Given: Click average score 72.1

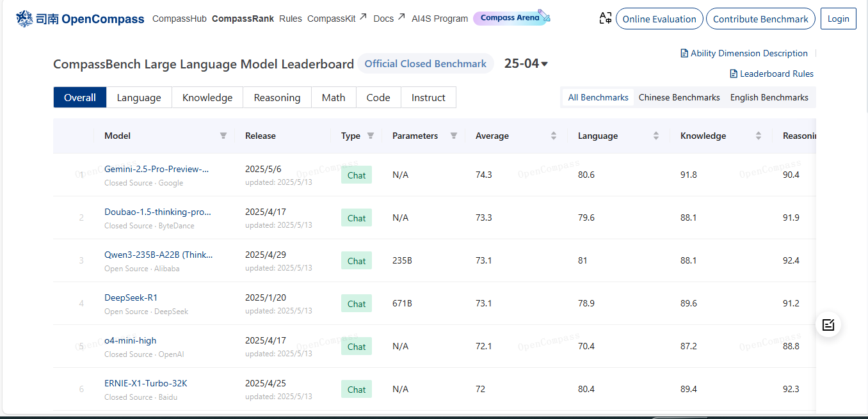Looking at the screenshot, I should coord(484,346).
